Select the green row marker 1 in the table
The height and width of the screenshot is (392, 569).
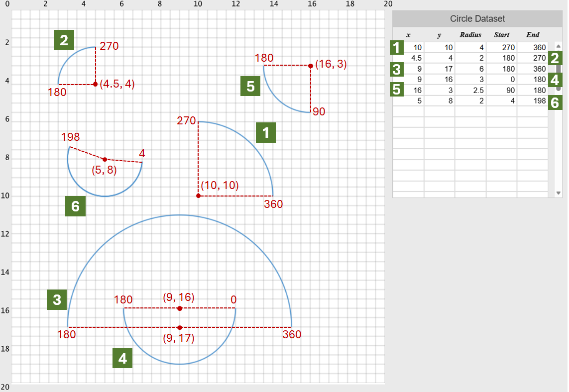396,48
